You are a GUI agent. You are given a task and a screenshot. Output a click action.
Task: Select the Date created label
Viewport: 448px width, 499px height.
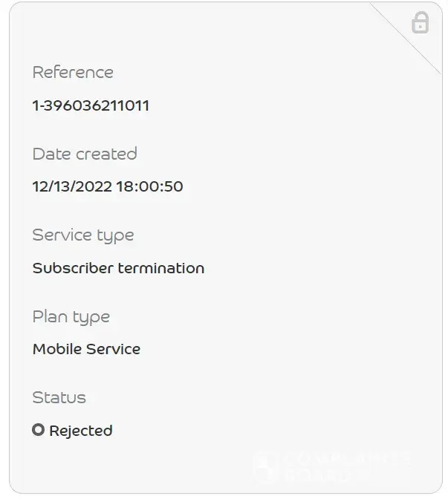pyautogui.click(x=85, y=154)
